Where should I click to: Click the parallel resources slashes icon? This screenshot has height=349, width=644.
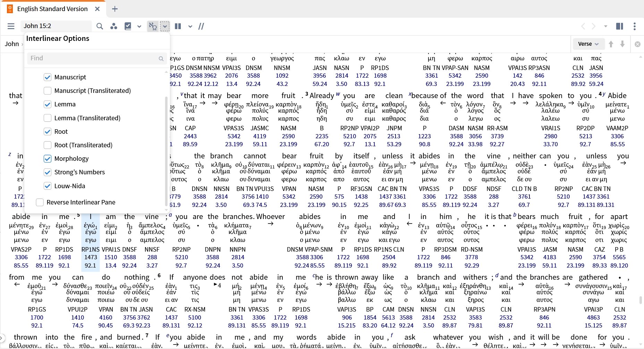pos(201,26)
